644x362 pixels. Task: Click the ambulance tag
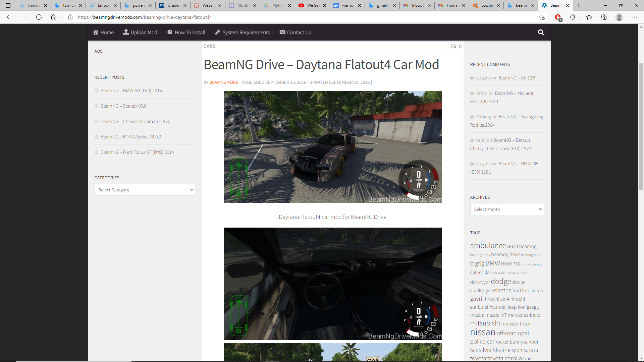click(488, 245)
